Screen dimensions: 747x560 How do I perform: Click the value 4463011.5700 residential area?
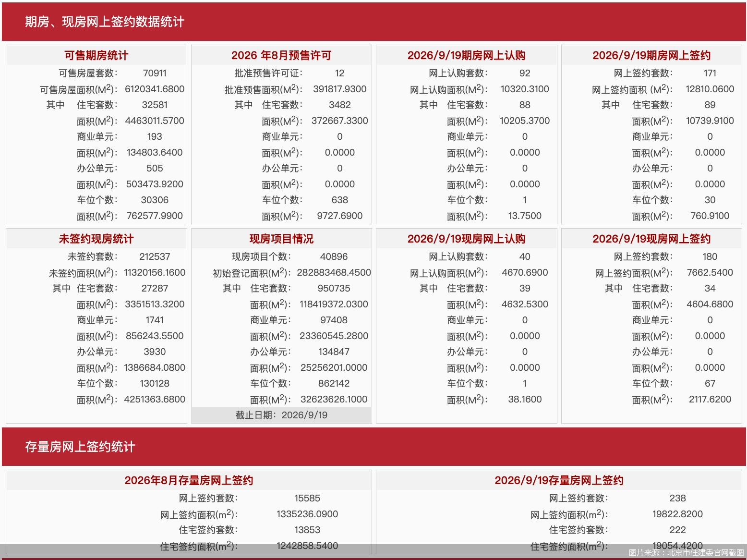(x=155, y=121)
